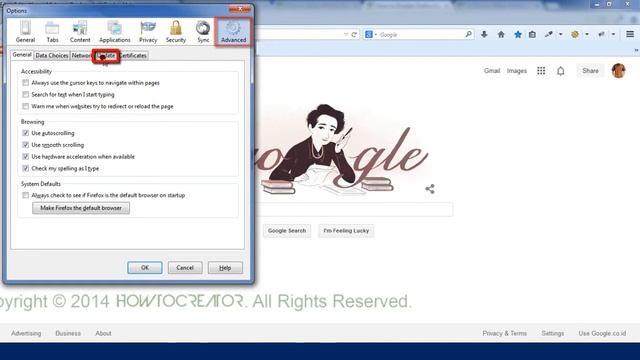Switch to the Update tab
This screenshot has height=360, width=640.
click(x=106, y=56)
